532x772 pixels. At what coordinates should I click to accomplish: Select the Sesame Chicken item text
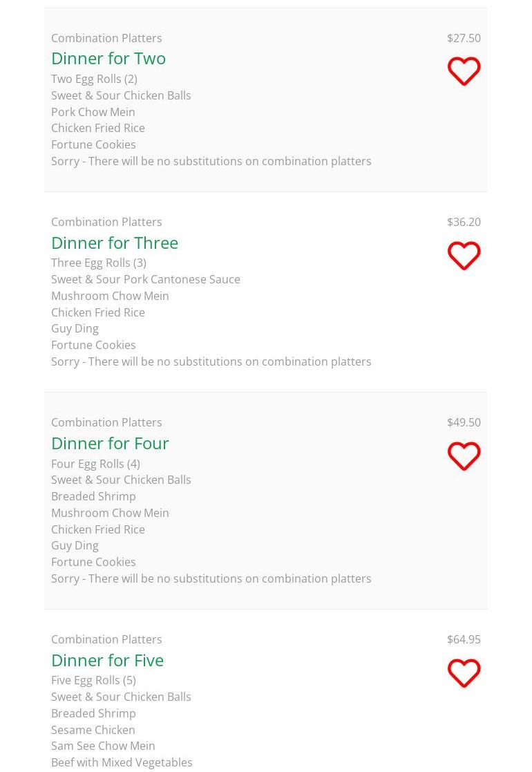(x=93, y=730)
